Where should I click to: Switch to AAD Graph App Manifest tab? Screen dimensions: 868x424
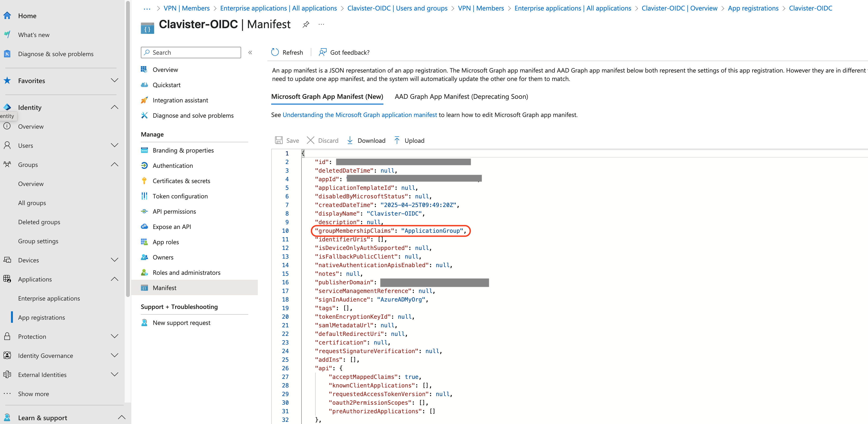click(461, 96)
